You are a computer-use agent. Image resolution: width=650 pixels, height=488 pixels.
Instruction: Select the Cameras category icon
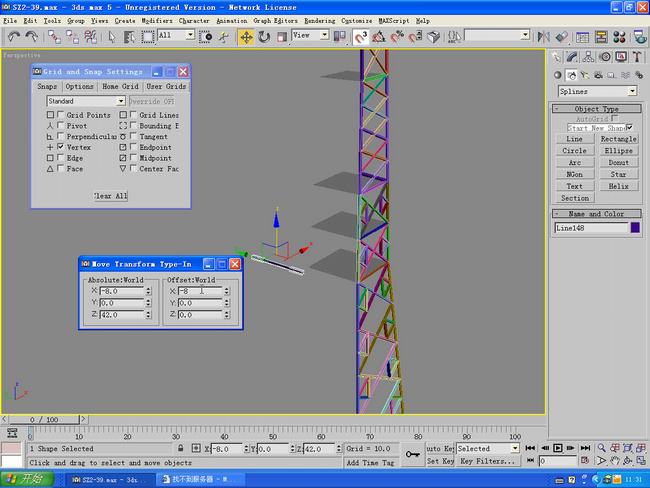[x=598, y=75]
